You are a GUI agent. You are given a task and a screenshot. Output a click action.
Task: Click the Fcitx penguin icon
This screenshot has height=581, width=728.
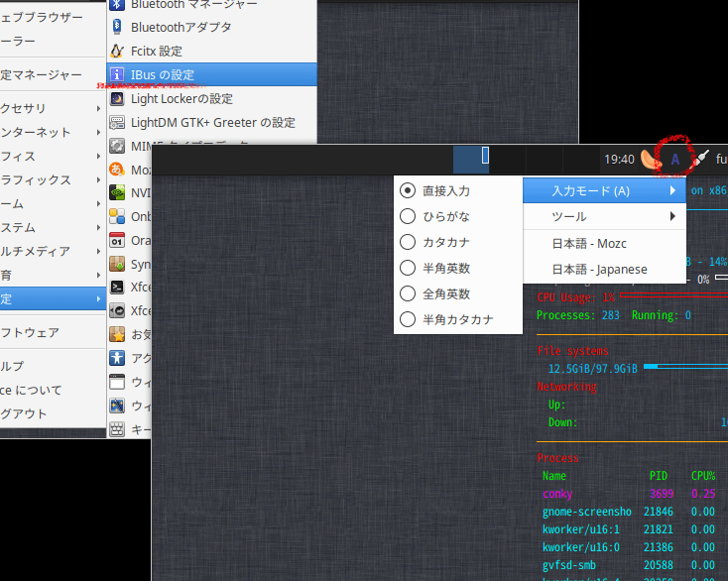[117, 51]
